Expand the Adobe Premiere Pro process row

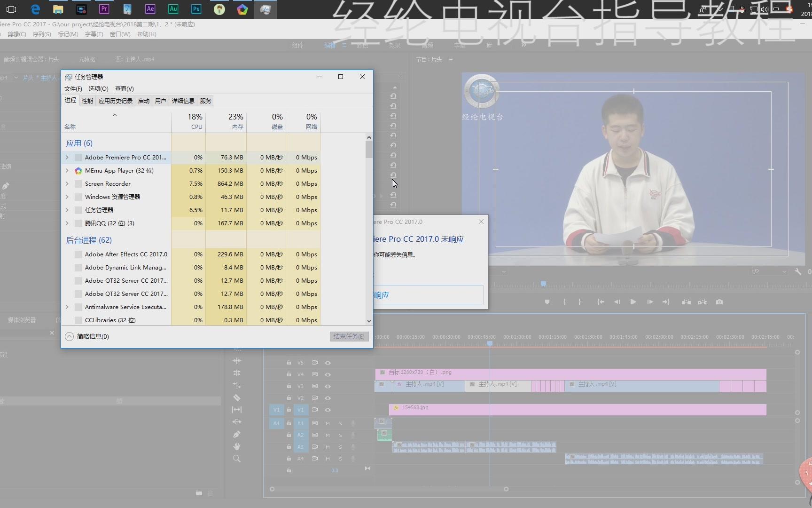point(67,157)
